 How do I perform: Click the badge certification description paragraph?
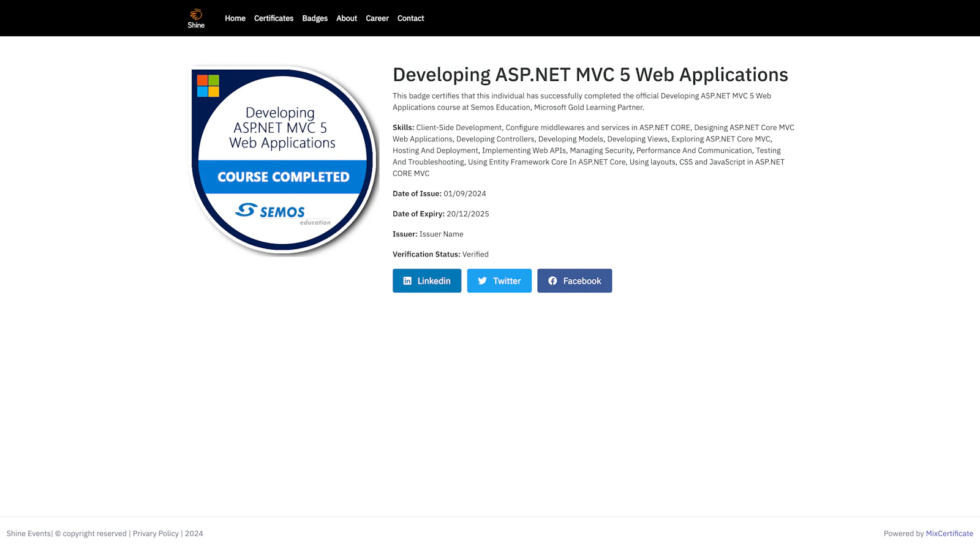[x=582, y=102]
